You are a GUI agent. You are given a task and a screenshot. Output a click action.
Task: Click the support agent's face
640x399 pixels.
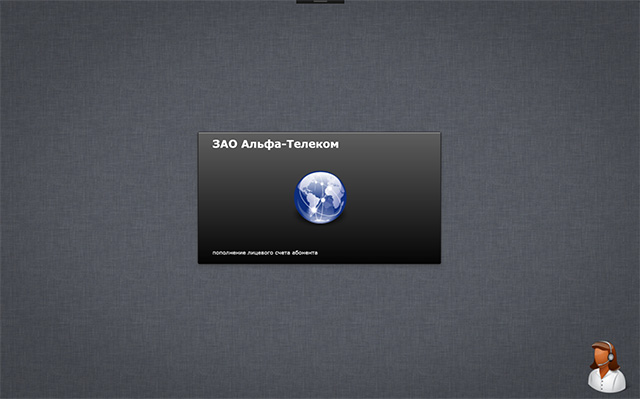[x=600, y=355]
